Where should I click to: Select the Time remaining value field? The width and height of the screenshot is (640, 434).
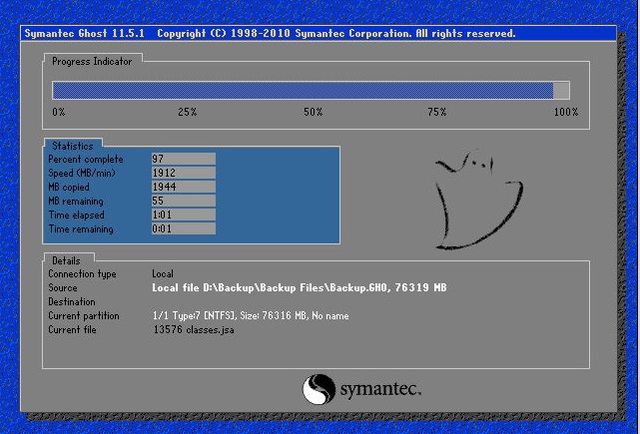[183, 228]
